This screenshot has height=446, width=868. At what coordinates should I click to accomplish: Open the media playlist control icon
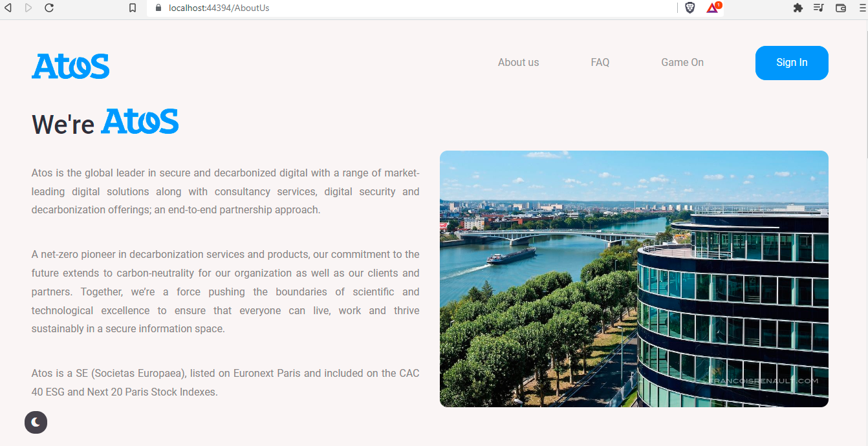pyautogui.click(x=819, y=8)
